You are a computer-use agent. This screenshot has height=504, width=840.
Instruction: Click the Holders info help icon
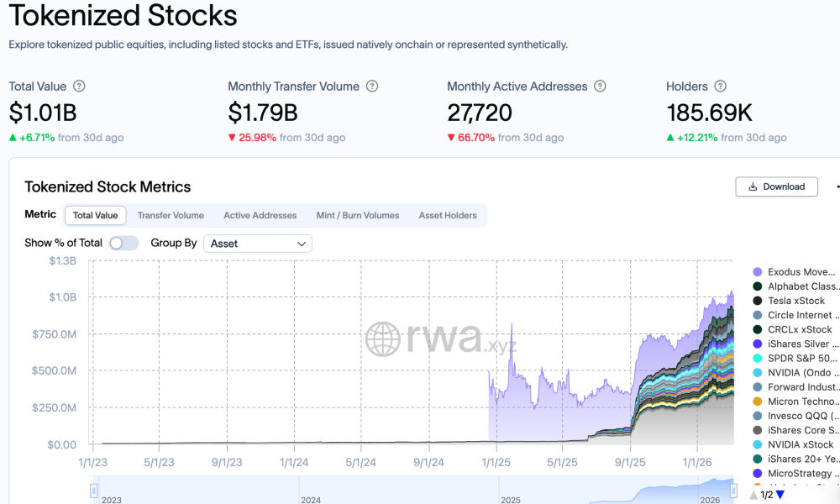[720, 87]
